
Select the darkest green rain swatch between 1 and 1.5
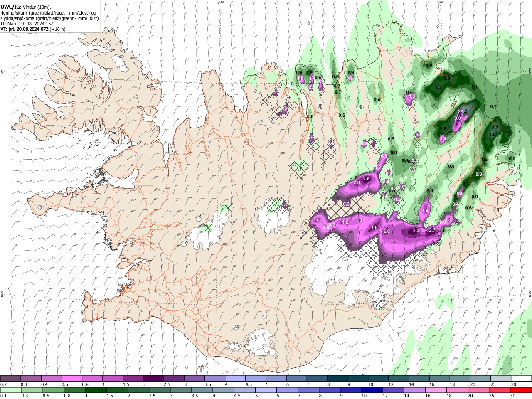95,390
